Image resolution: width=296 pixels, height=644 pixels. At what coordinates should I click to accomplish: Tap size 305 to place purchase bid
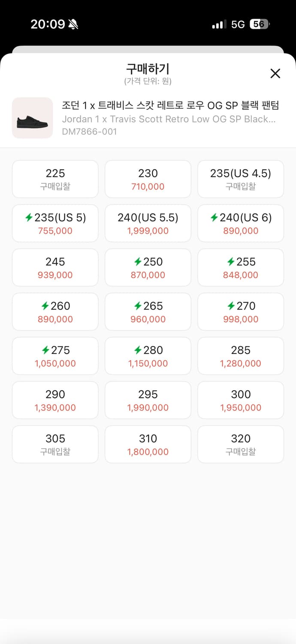click(55, 444)
